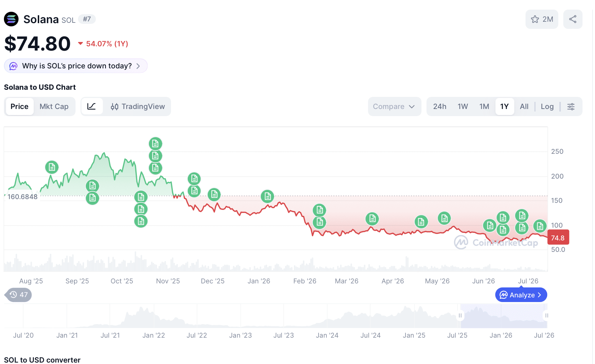Click the Solana logo icon
The width and height of the screenshot is (595, 364).
(11, 19)
